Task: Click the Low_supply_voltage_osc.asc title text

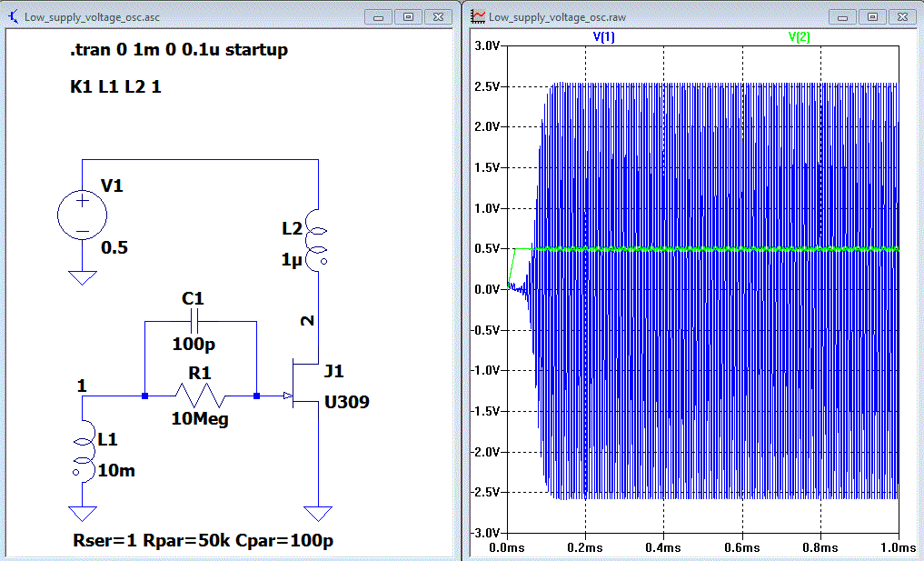Action: (x=92, y=17)
